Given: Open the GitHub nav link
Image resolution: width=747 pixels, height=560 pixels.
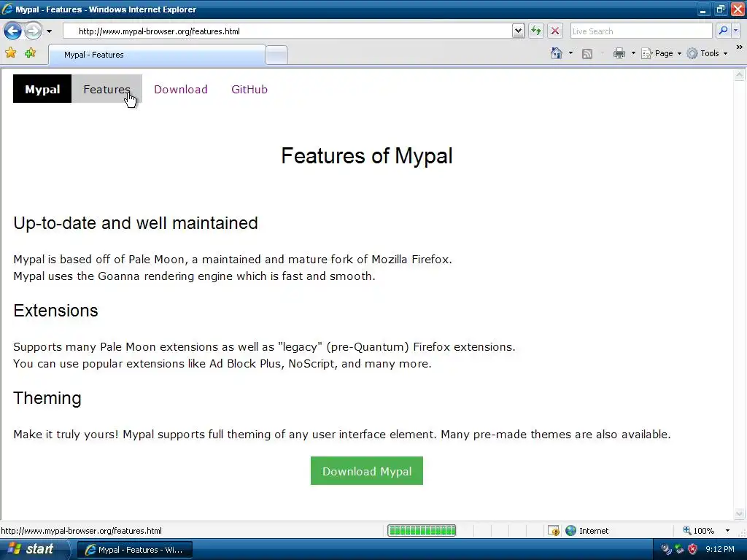Looking at the screenshot, I should (x=249, y=89).
